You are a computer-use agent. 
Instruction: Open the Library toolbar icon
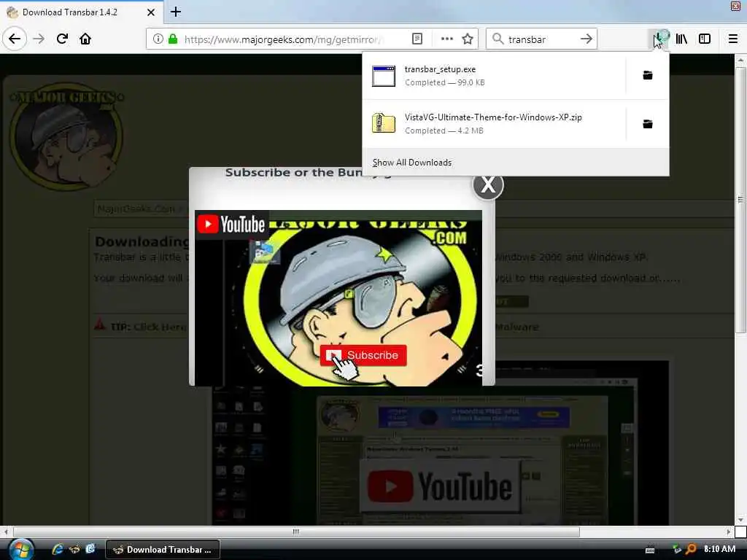tap(682, 39)
